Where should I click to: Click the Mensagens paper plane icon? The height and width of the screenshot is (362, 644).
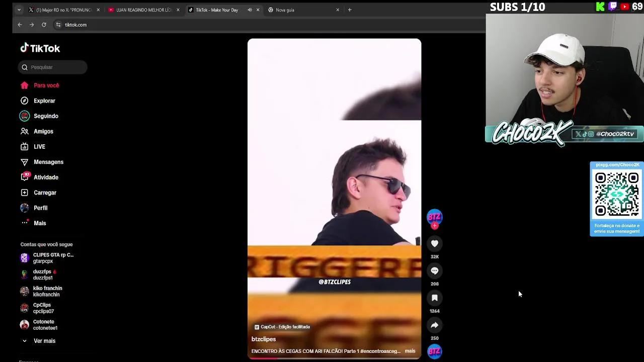point(24,162)
